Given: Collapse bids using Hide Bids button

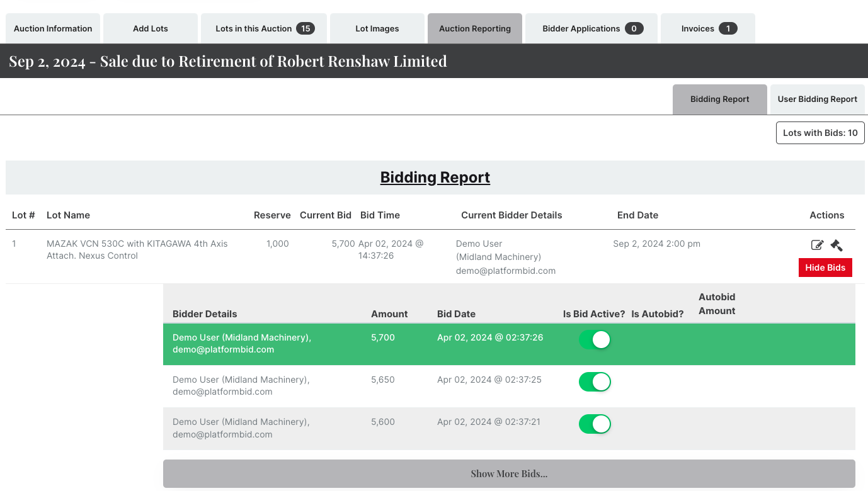Looking at the screenshot, I should coord(825,268).
